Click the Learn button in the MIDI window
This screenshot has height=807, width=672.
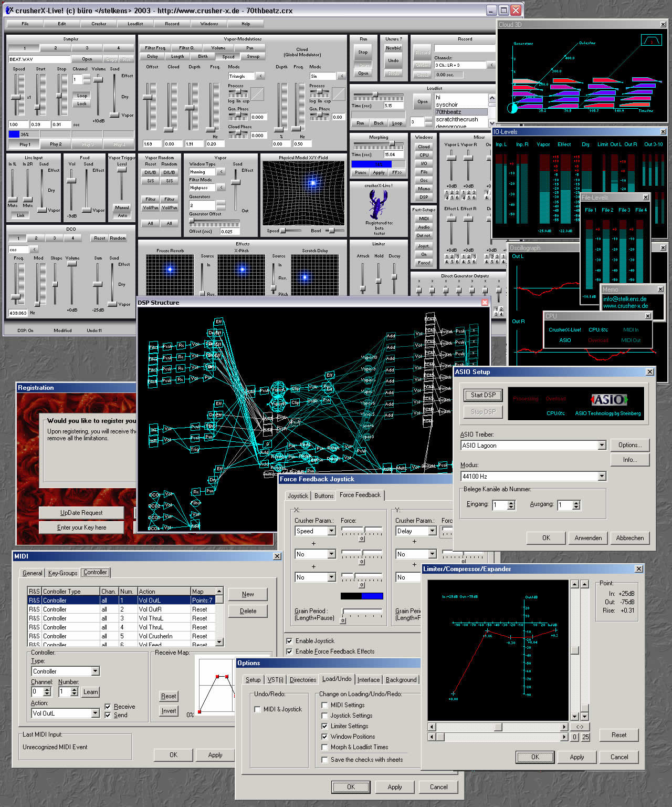click(x=90, y=692)
